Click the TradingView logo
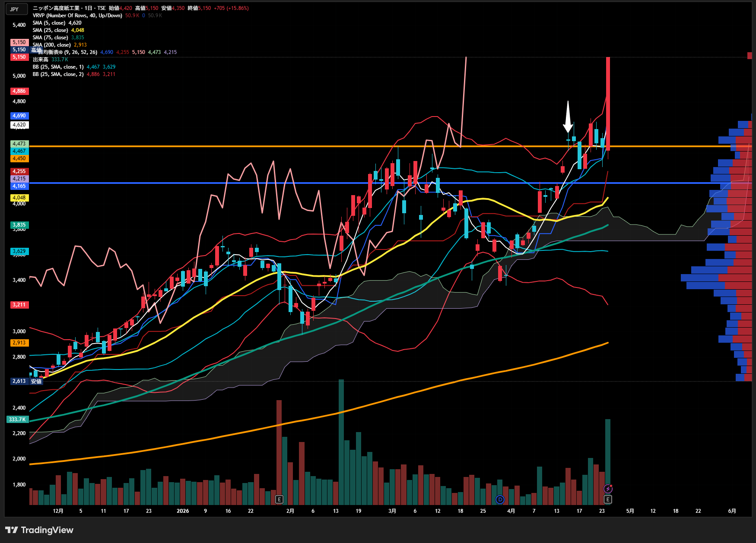The image size is (756, 543). (x=39, y=530)
